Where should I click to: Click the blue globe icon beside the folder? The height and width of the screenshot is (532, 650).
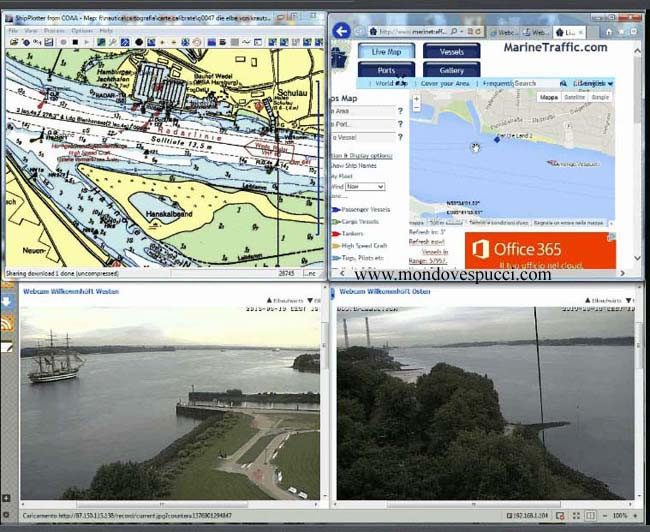click(26, 42)
